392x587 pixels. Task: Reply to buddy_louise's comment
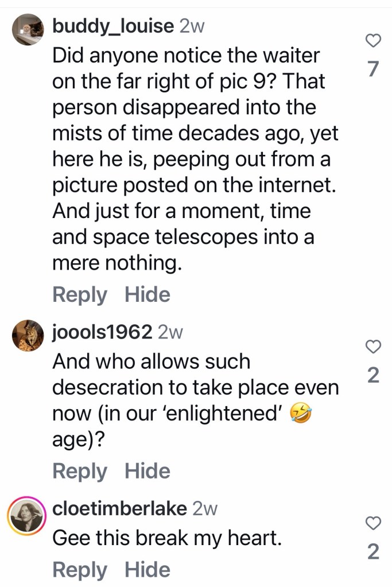(x=79, y=295)
